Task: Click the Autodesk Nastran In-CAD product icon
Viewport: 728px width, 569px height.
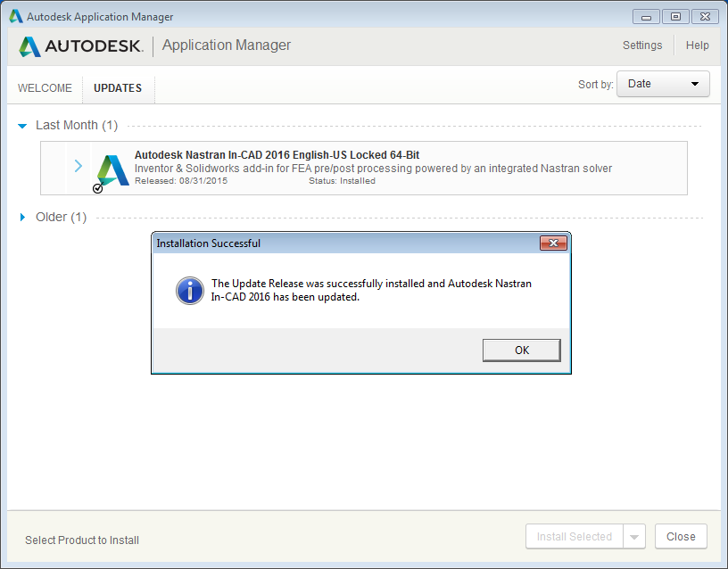Action: [x=112, y=169]
